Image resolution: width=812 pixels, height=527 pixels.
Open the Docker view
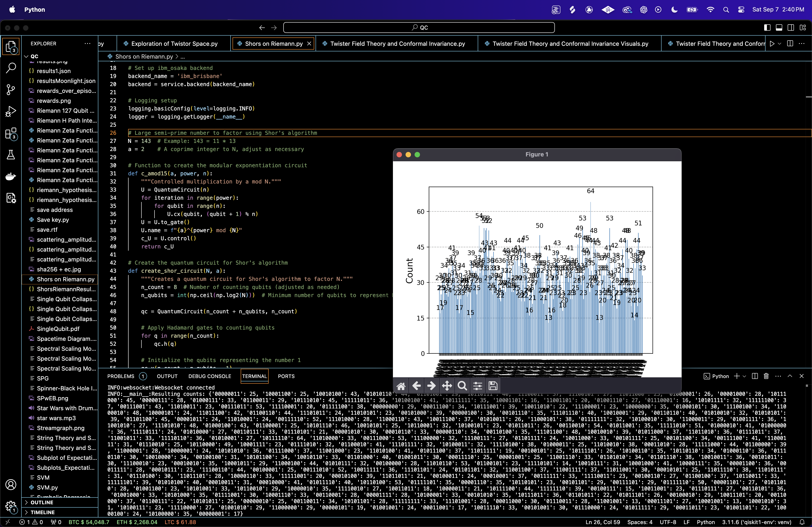[x=11, y=176]
